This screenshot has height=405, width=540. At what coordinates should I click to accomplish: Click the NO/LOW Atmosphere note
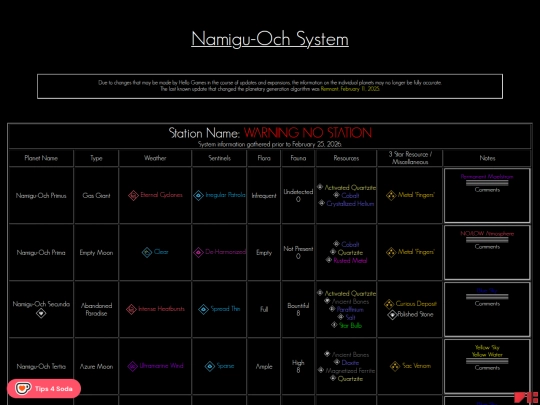487,233
